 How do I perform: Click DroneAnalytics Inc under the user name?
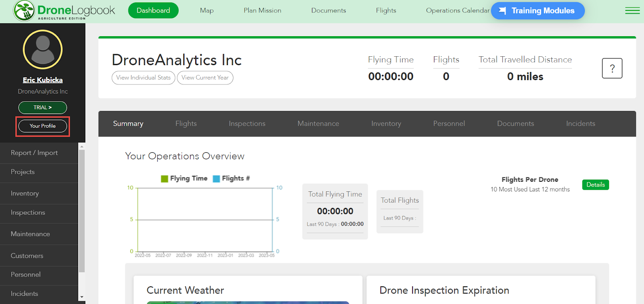point(43,92)
